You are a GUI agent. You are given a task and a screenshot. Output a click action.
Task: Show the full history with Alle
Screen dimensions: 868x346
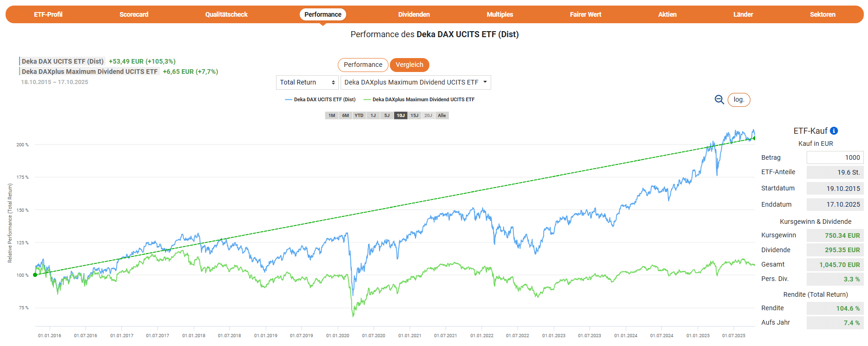click(441, 116)
